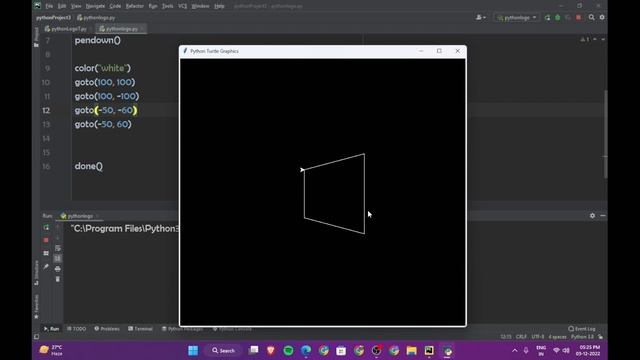640x360 pixels.
Task: Select the pythonlogo tab in Run panel
Action: 79,216
